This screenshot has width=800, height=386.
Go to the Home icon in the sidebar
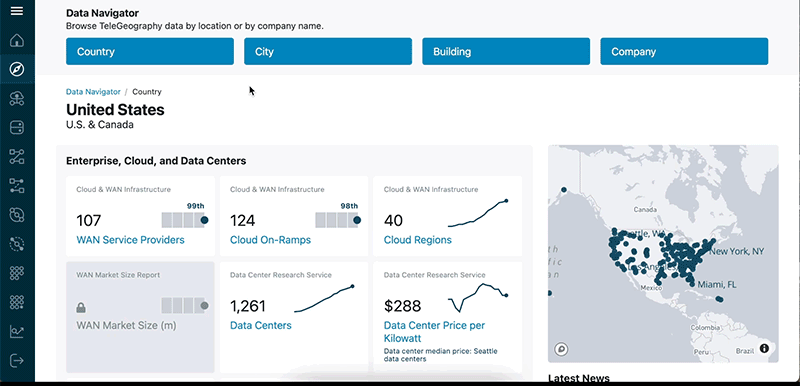(17, 40)
